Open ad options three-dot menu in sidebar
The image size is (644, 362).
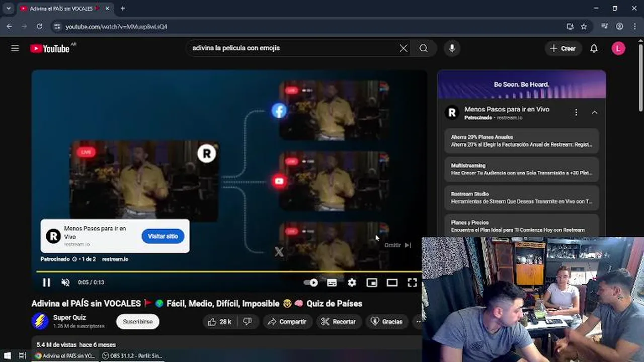coord(576,113)
